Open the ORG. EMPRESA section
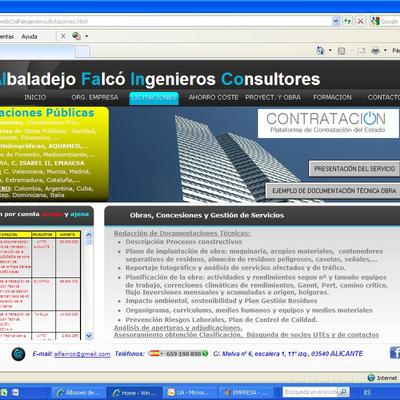The width and height of the screenshot is (400, 400). [x=95, y=97]
